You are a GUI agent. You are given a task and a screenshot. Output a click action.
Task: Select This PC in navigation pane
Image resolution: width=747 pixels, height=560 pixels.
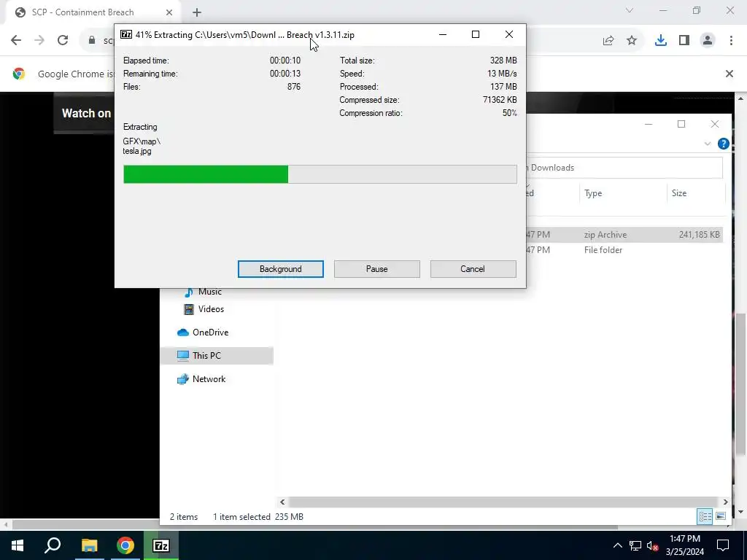coord(217,356)
